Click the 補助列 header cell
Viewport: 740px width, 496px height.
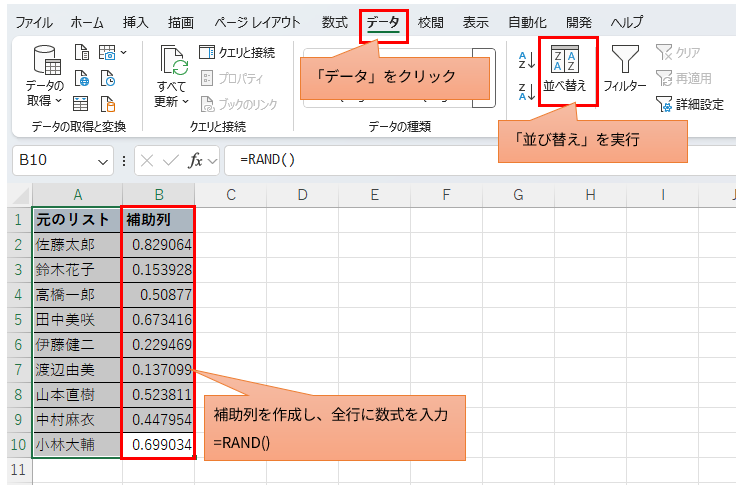coord(159,219)
